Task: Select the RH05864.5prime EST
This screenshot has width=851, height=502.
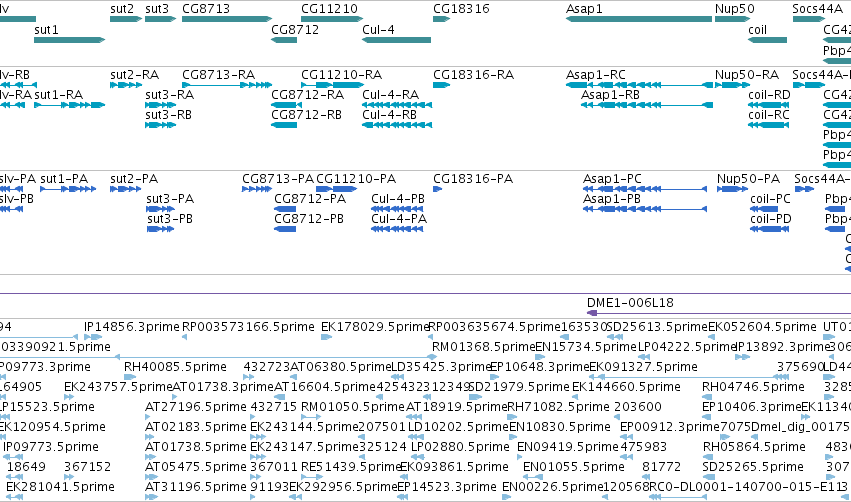Action: [x=707, y=457]
